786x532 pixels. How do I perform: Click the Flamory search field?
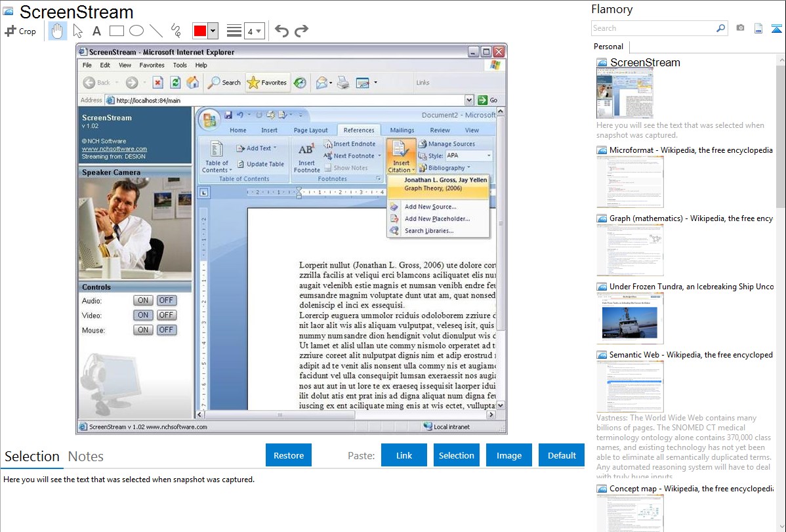(x=653, y=28)
